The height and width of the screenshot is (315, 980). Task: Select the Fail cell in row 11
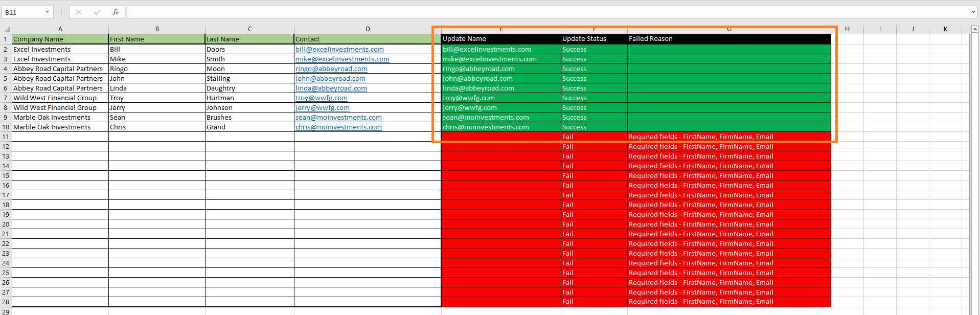pos(594,137)
